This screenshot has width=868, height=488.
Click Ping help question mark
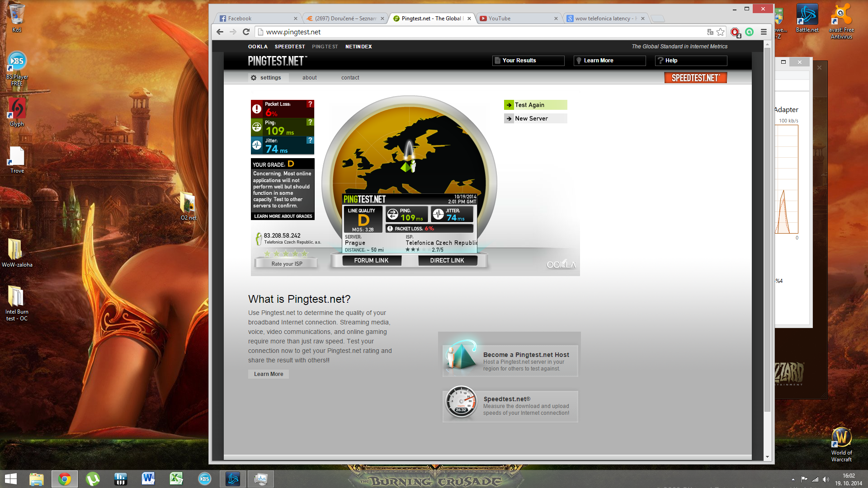tap(310, 122)
